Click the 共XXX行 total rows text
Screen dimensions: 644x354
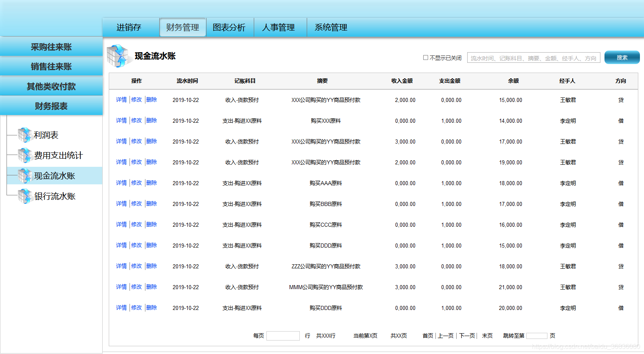pyautogui.click(x=326, y=336)
